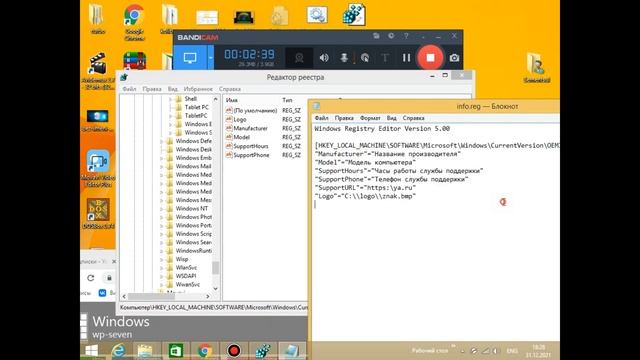Close the background browser tab
This screenshot has height=360, width=640.
click(114, 262)
